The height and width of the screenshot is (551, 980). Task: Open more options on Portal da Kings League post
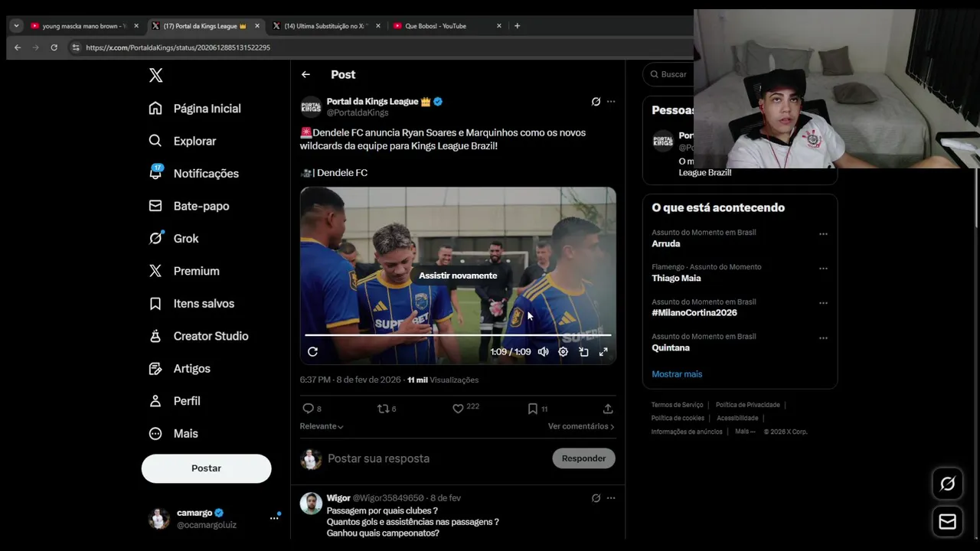point(611,102)
